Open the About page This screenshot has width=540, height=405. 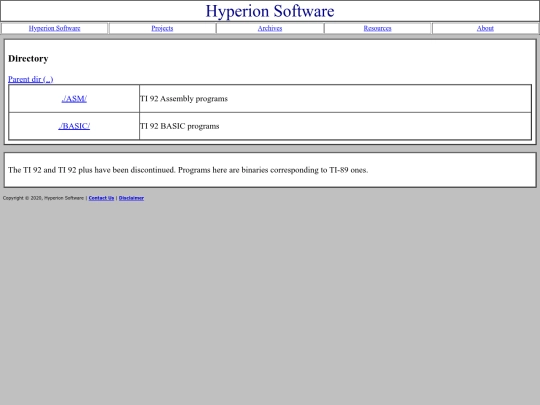click(x=485, y=28)
